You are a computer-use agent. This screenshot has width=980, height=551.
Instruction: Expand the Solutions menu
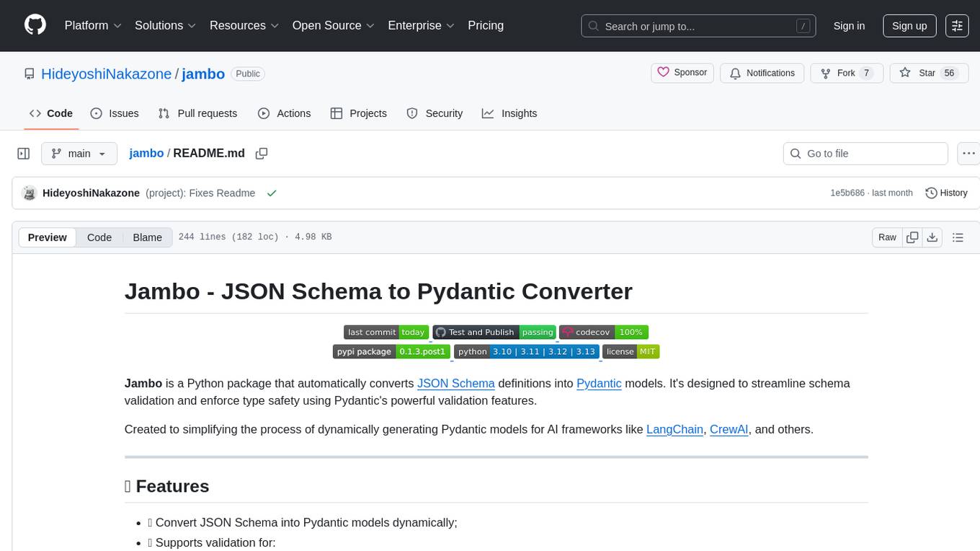coord(166,25)
